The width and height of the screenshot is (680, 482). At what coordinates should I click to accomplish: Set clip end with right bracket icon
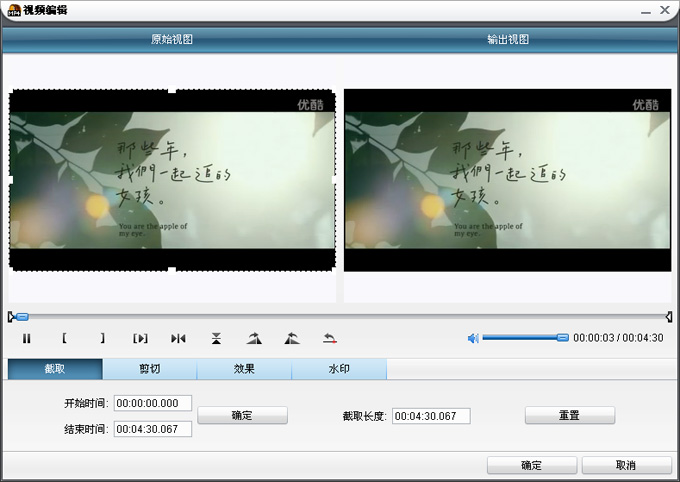point(103,338)
